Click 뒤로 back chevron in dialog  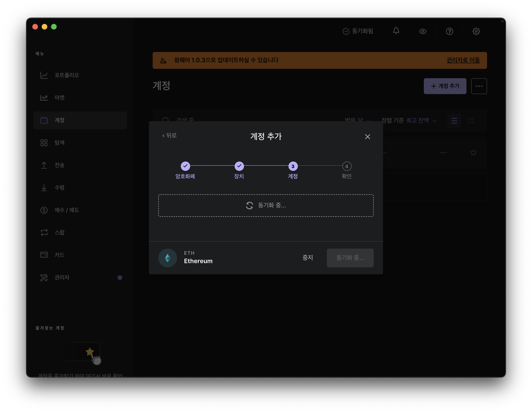170,136
